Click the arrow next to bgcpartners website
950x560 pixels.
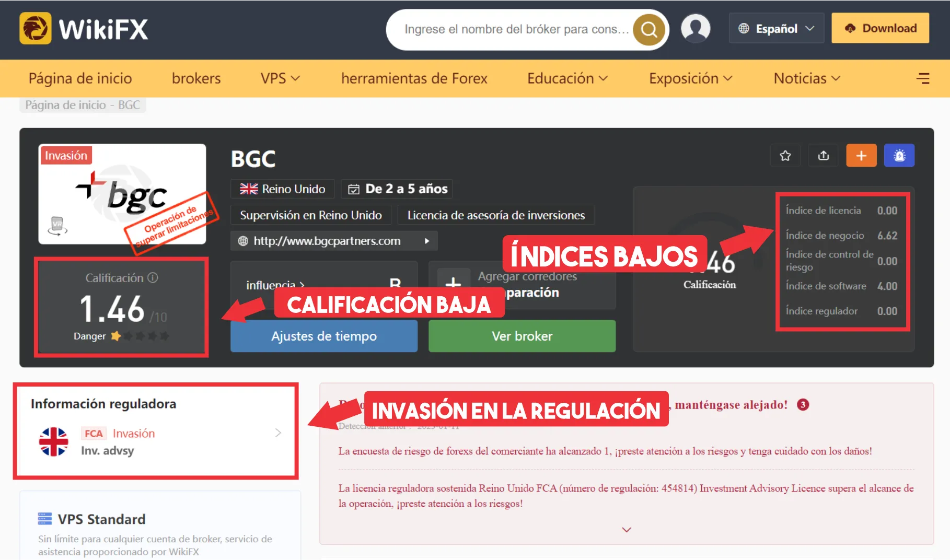[x=427, y=241]
